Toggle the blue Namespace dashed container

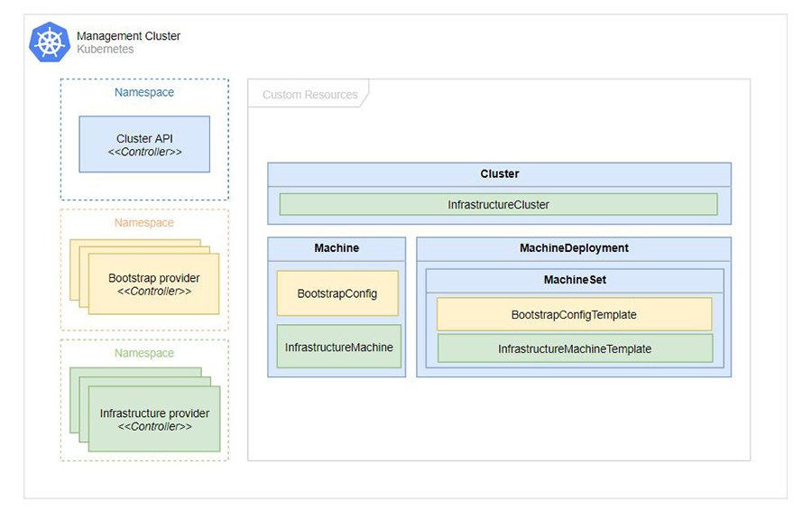tap(144, 92)
